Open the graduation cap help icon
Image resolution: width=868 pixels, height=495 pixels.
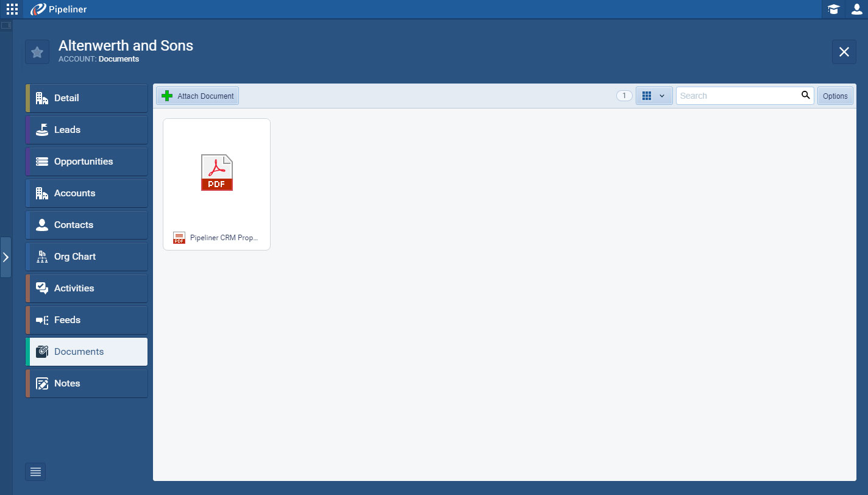(833, 9)
